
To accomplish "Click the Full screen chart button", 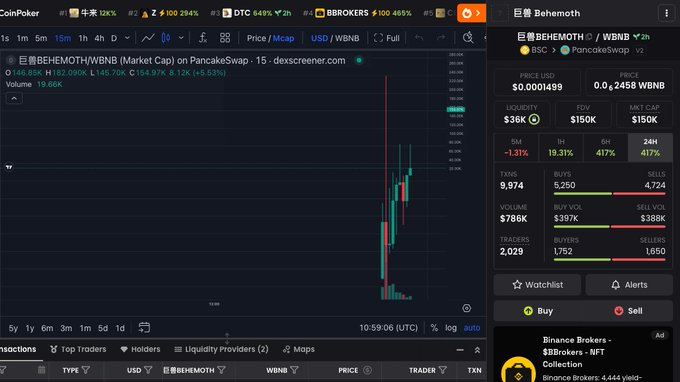I will click(386, 38).
